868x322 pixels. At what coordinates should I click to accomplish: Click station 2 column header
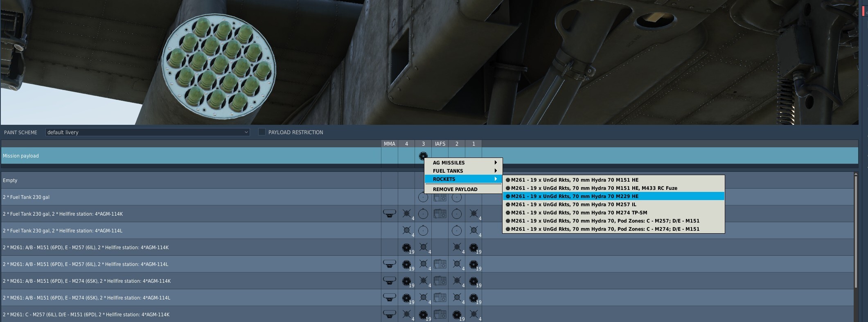(x=457, y=144)
